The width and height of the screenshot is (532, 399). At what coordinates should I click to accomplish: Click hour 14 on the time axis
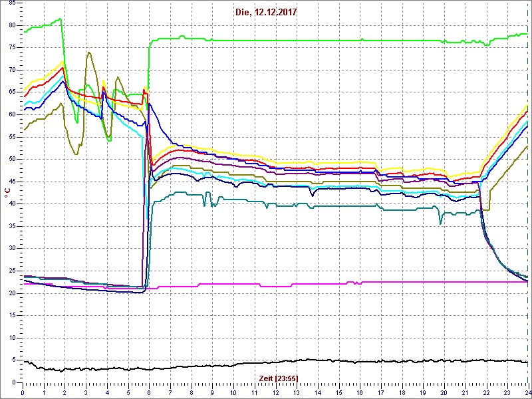(318, 392)
